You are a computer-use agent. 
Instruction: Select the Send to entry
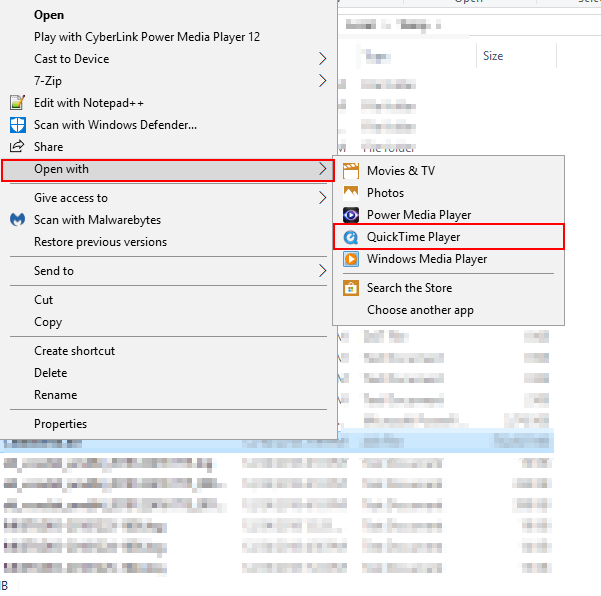(x=169, y=271)
